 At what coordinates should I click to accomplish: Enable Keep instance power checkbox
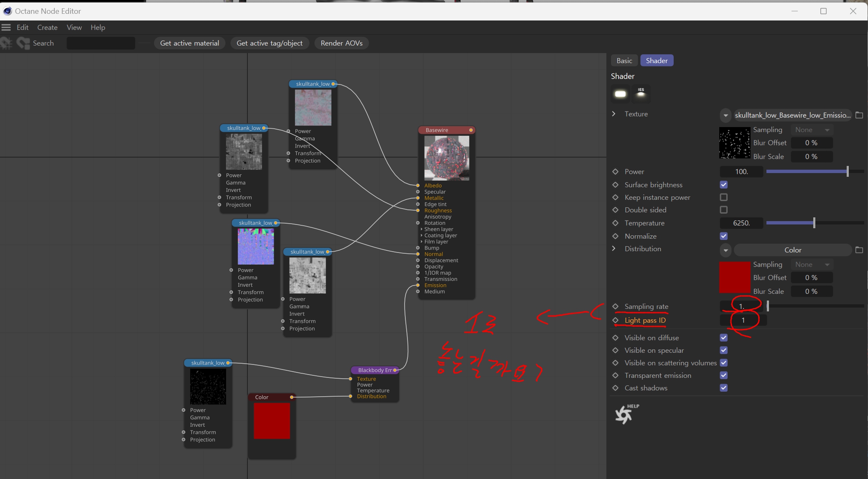pyautogui.click(x=724, y=197)
